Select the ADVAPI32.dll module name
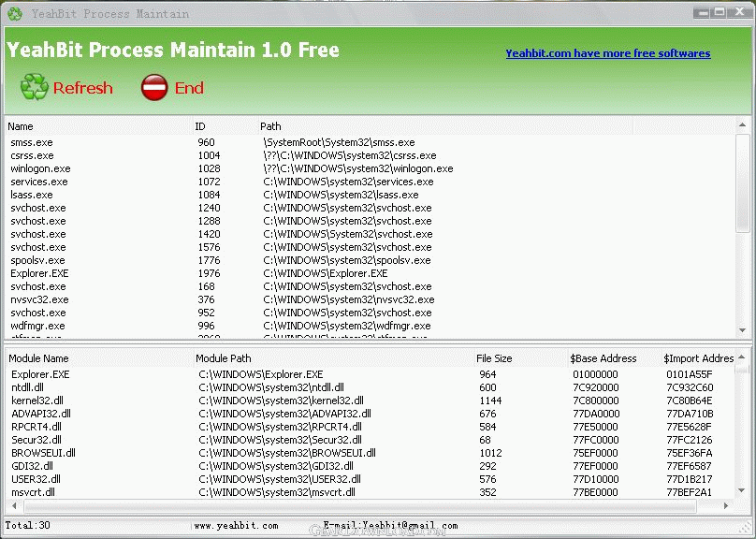 [41, 414]
